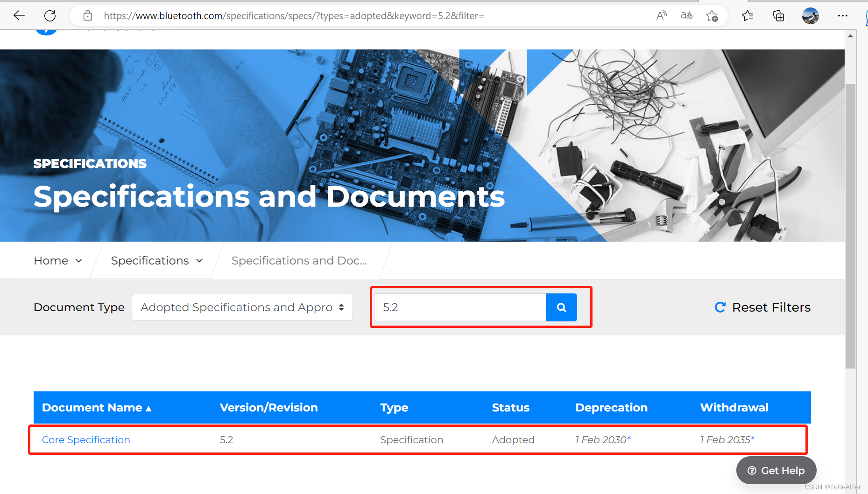Reload the page with refresh icon

coord(50,16)
